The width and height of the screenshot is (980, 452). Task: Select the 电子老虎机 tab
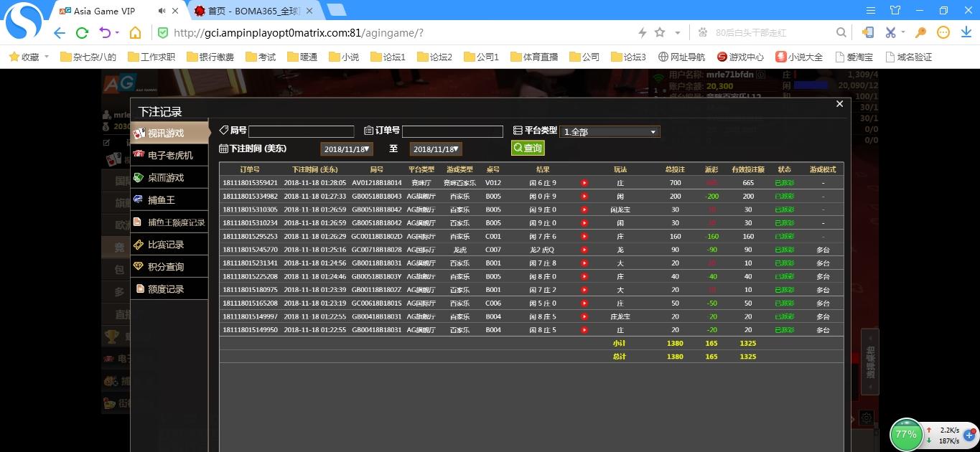point(169,155)
